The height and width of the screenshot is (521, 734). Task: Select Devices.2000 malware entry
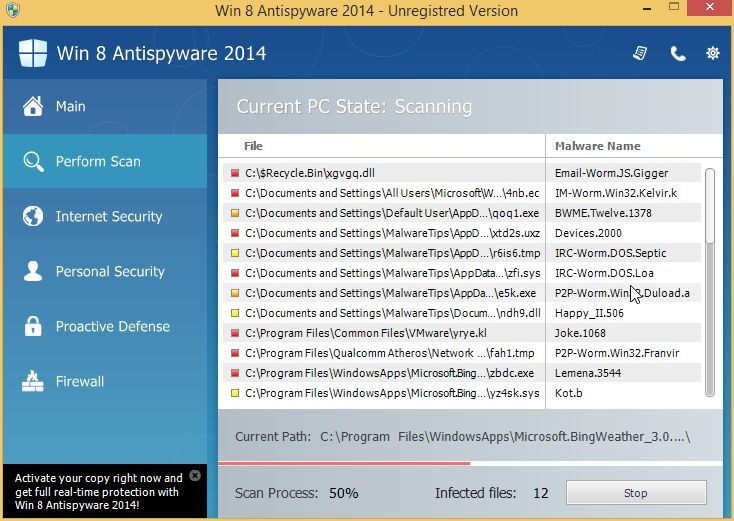click(588, 233)
